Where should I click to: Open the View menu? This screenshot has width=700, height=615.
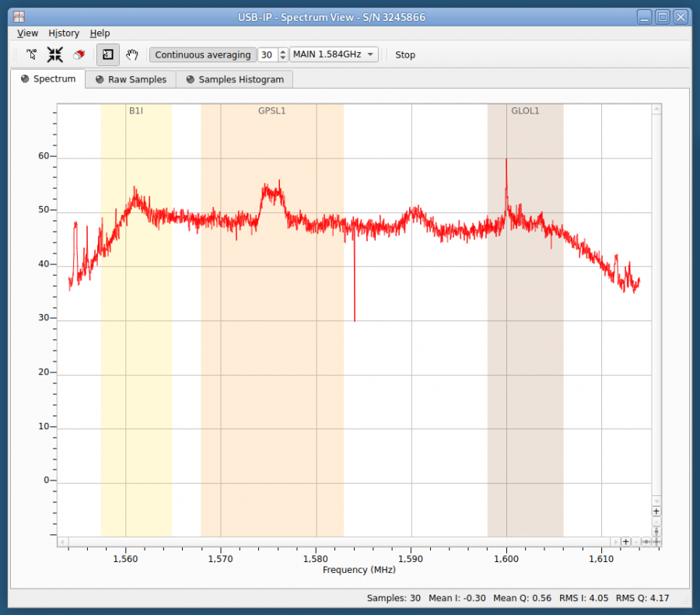pos(26,33)
